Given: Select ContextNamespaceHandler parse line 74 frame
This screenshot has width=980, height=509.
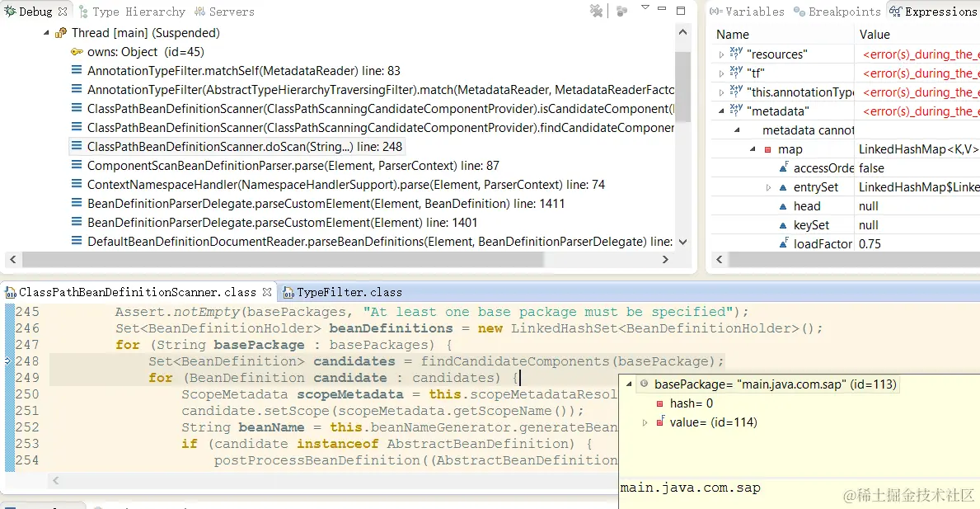Looking at the screenshot, I should (346, 185).
